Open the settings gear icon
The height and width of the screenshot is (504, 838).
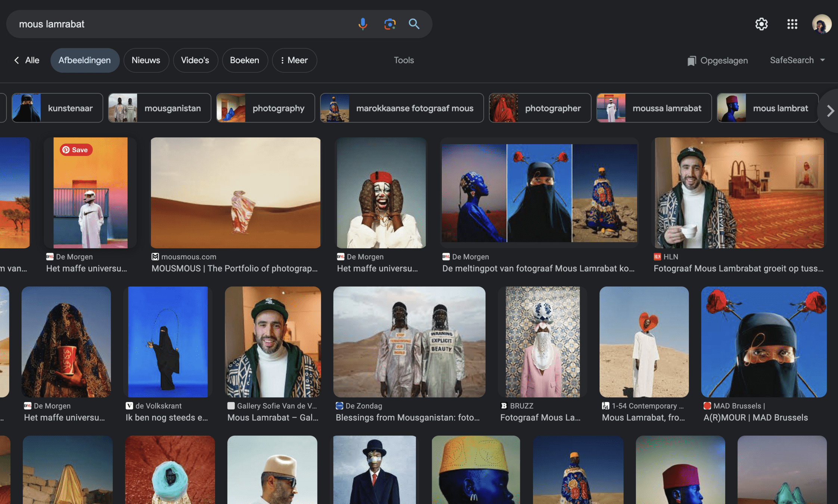tap(761, 24)
